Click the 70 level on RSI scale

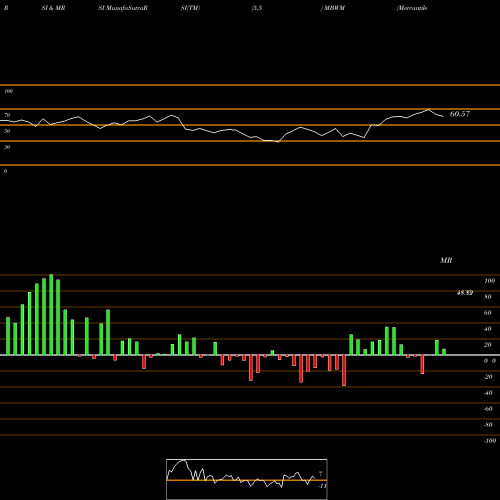click(7, 115)
